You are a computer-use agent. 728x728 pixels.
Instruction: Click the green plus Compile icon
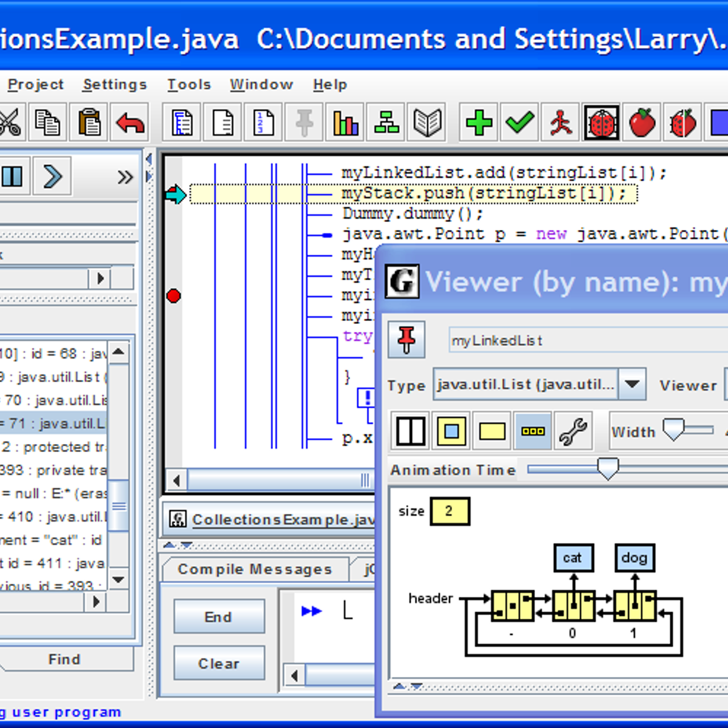479,123
